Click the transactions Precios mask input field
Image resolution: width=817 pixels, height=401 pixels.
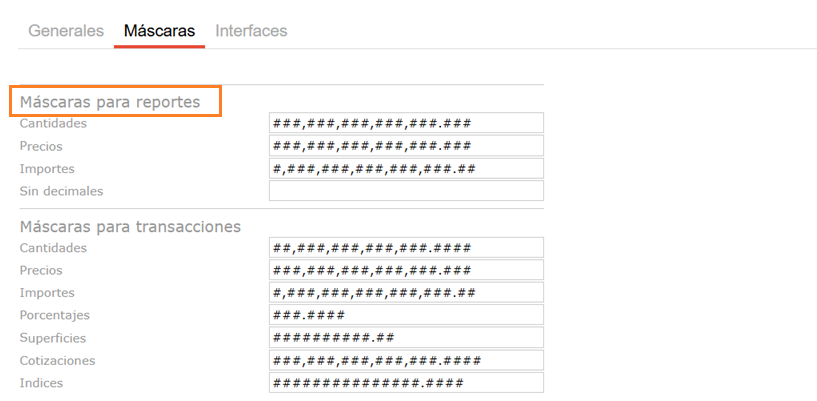coord(406,270)
